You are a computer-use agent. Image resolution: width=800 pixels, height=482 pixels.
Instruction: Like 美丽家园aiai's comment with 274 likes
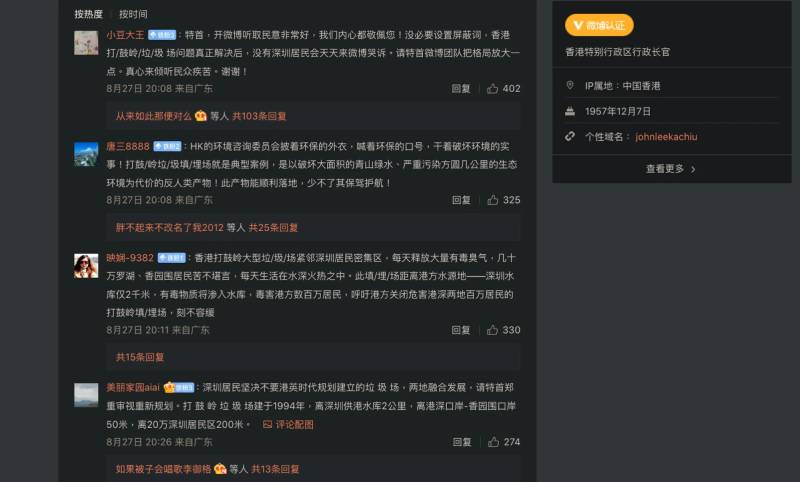[493, 442]
